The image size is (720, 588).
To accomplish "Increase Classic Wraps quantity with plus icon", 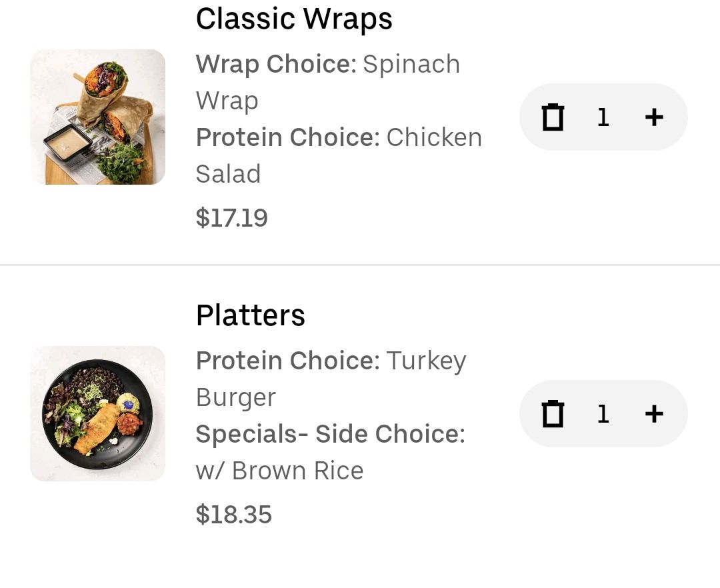I will click(654, 117).
